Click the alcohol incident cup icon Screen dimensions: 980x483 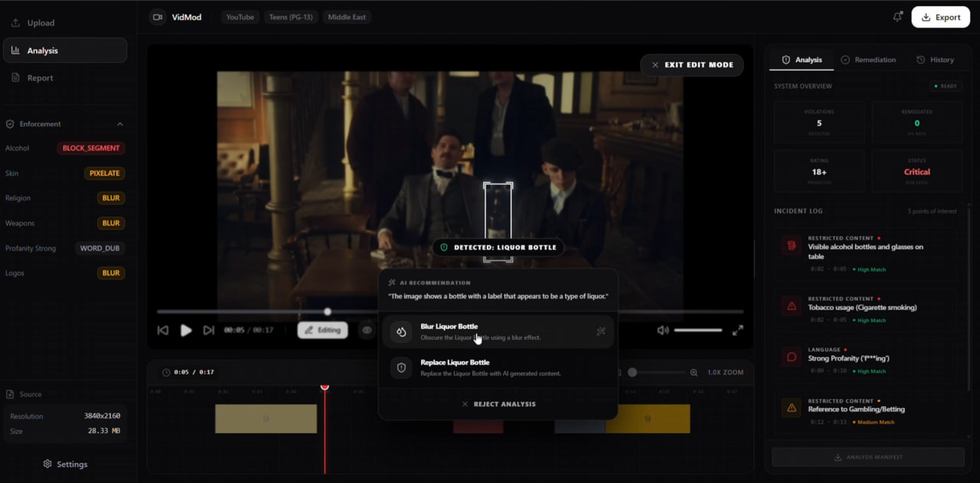point(791,246)
